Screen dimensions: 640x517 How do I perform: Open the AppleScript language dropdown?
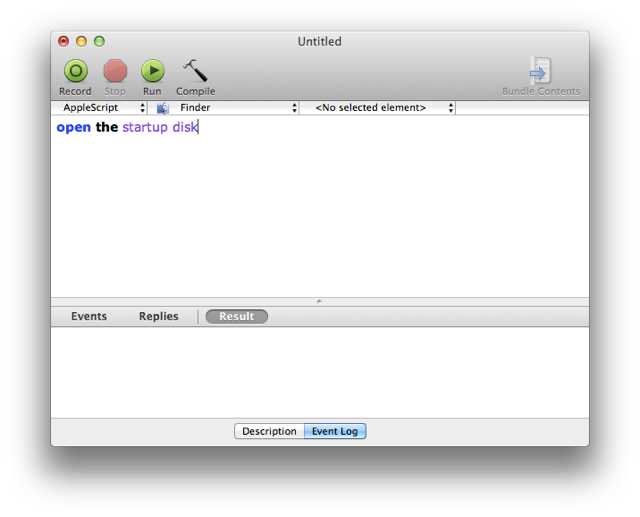[x=99, y=108]
